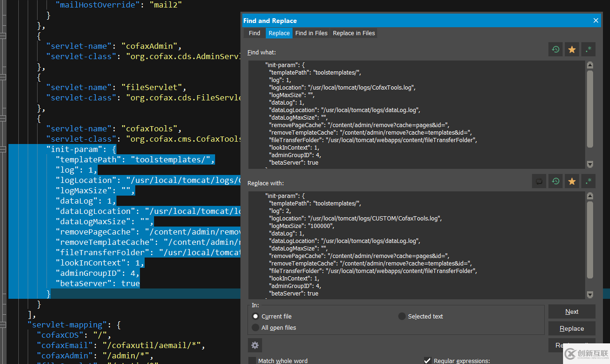This screenshot has width=610, height=364.
Task: Click the Replace button
Action: coord(571,328)
